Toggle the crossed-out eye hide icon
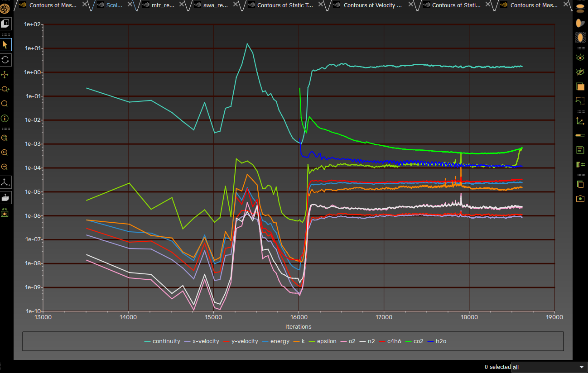This screenshot has height=373, width=588. 580,72
